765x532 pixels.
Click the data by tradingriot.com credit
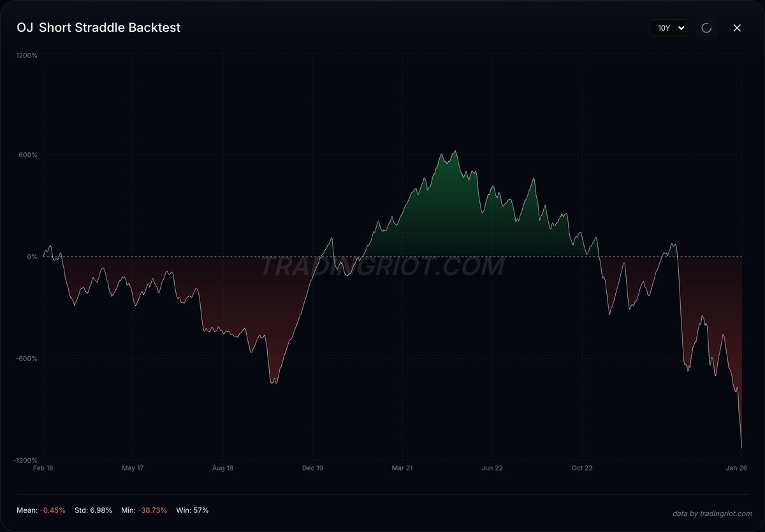point(712,514)
